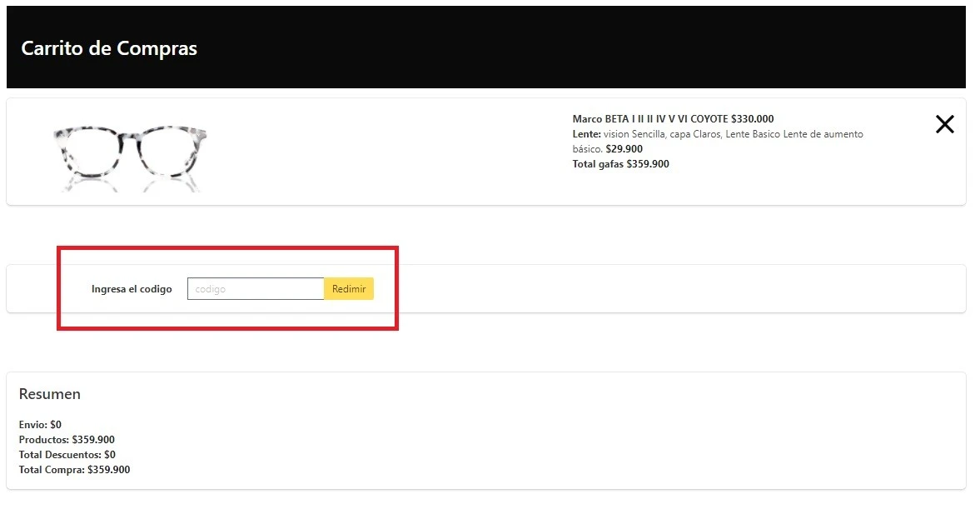Focus the codigo input field
980x519 pixels.
tap(255, 289)
